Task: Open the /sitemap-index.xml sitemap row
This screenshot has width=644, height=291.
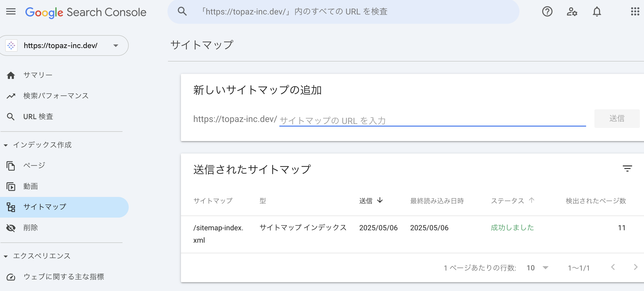Action: pos(412,234)
